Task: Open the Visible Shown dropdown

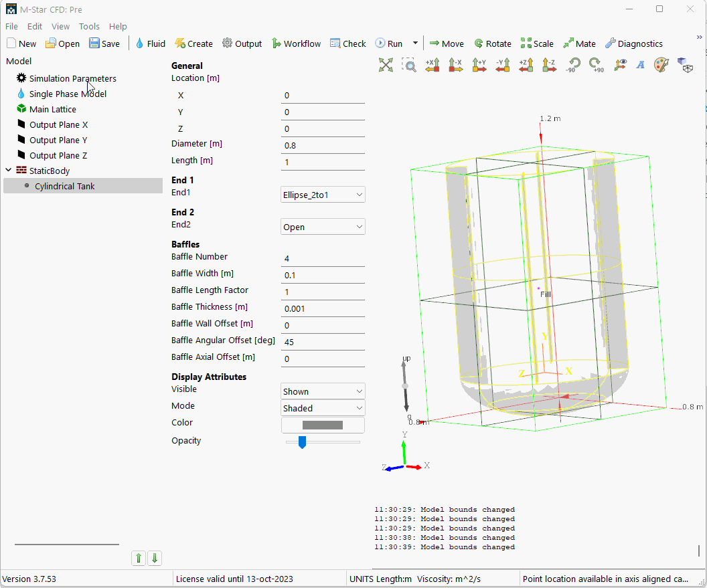Action: [323, 391]
